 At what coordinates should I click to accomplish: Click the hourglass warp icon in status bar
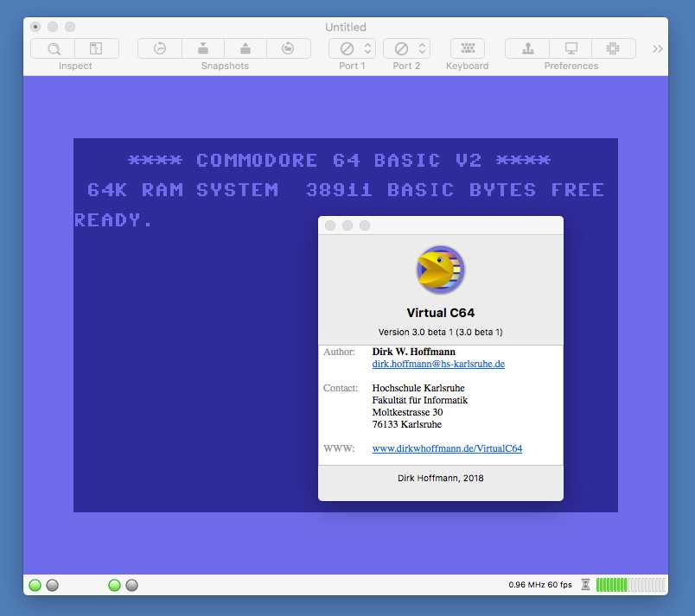pyautogui.click(x=585, y=585)
